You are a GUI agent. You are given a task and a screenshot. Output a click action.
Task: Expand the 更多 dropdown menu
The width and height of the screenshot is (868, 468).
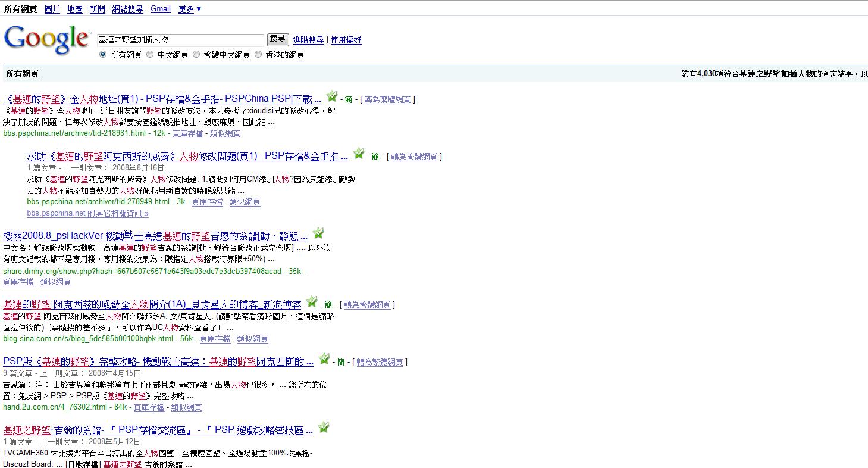190,9
